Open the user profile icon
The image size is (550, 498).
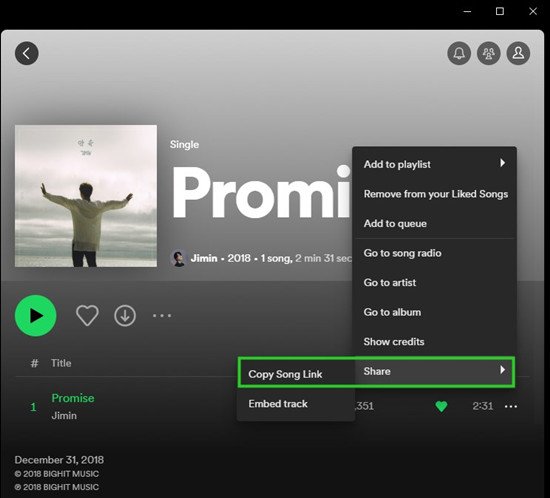click(x=518, y=53)
